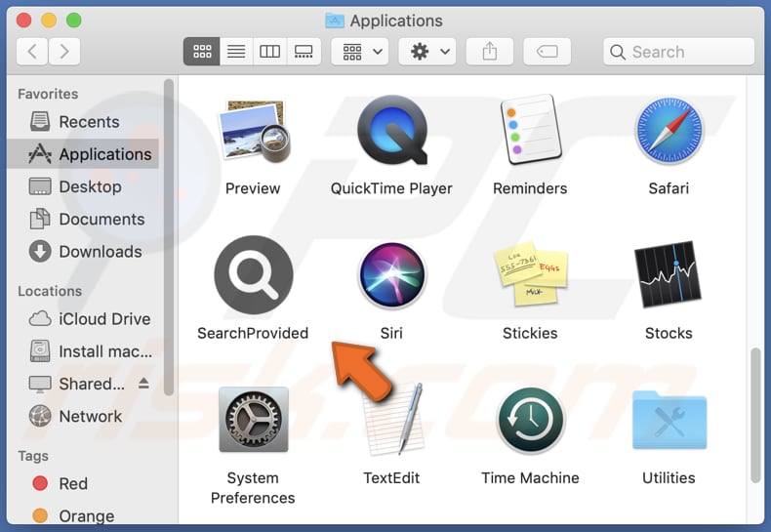Switch to icon view
The image size is (771, 532).
click(x=202, y=51)
